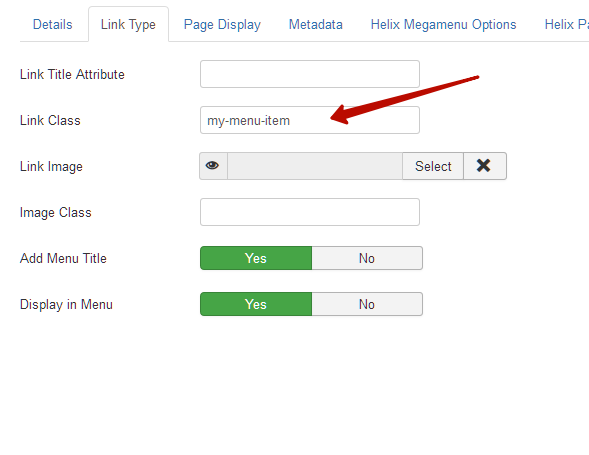Open Helix Megamenu Options tab
Viewport: 589px width, 455px height.
(x=443, y=24)
